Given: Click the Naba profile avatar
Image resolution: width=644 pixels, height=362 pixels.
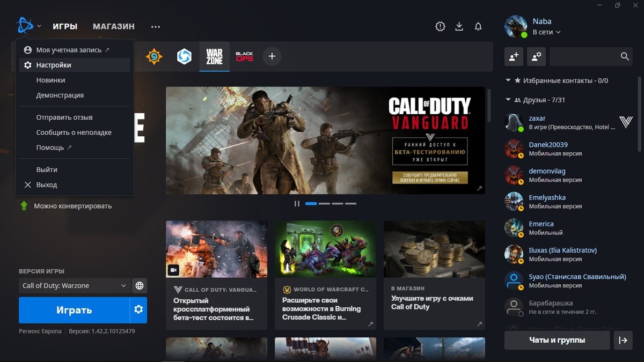Looking at the screenshot, I should coord(516,26).
